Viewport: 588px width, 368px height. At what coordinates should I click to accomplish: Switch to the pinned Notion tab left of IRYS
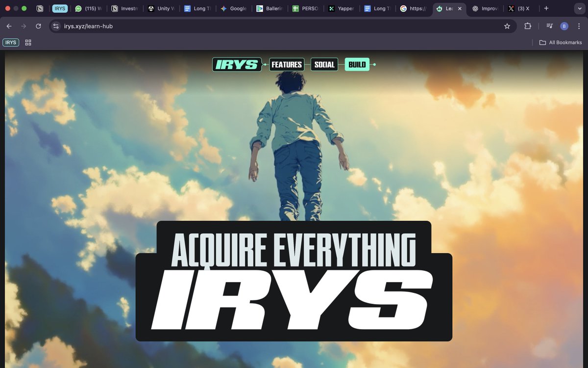pyautogui.click(x=40, y=9)
